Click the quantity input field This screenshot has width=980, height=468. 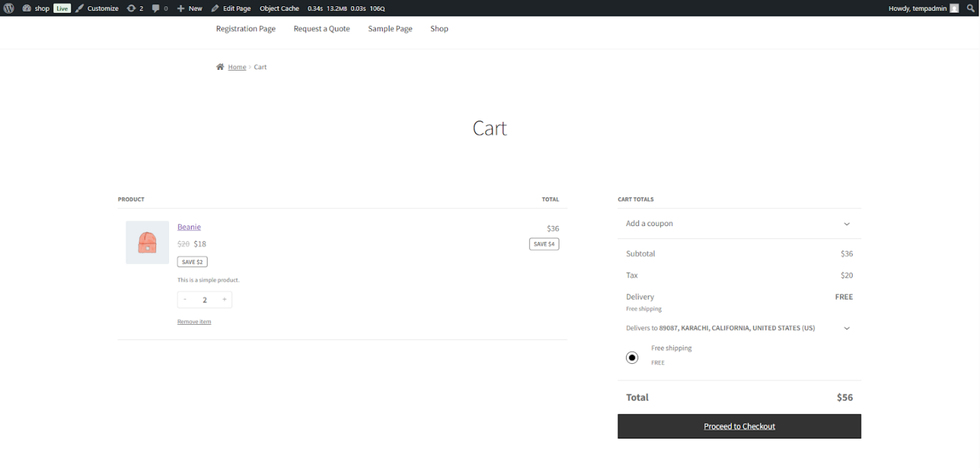pos(204,299)
